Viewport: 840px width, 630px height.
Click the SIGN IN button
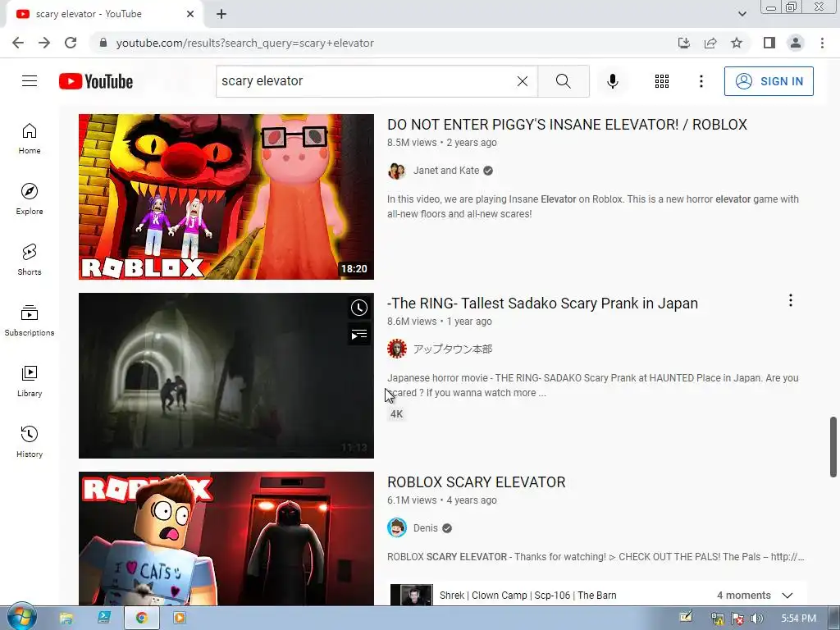click(769, 81)
